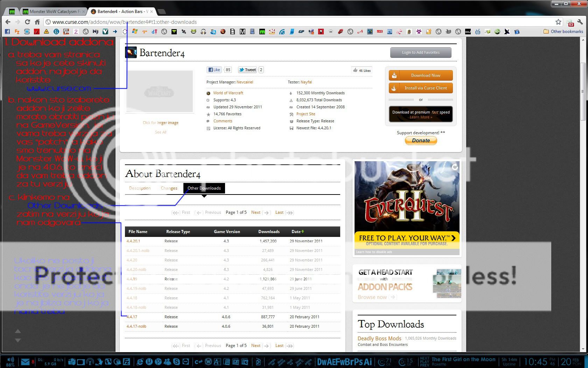588x368 pixels.
Task: Go back with the browser back arrow
Action: point(8,22)
